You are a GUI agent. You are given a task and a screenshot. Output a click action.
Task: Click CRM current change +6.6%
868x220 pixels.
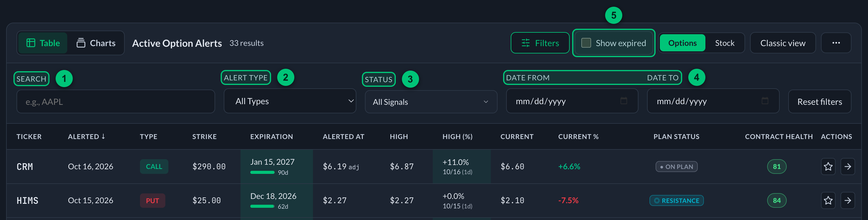tap(569, 167)
